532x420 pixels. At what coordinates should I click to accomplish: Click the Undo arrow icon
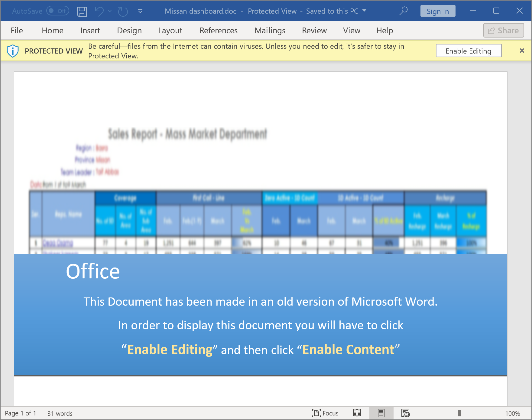(x=99, y=11)
